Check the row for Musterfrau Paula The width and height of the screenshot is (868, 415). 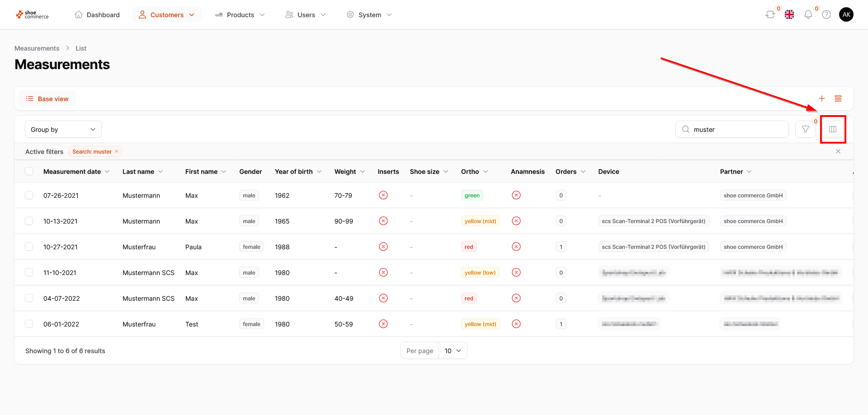(29, 247)
